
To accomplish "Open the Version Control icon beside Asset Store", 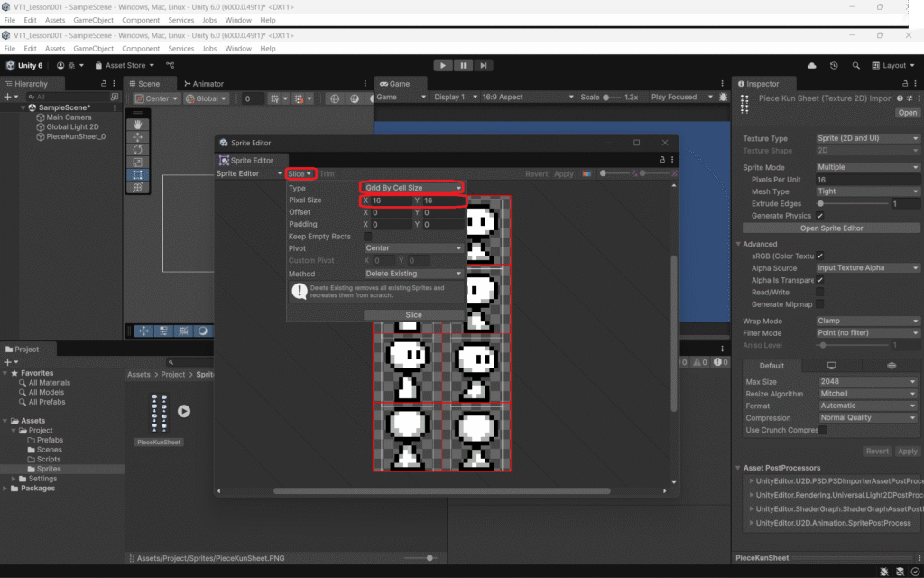I will pos(171,65).
